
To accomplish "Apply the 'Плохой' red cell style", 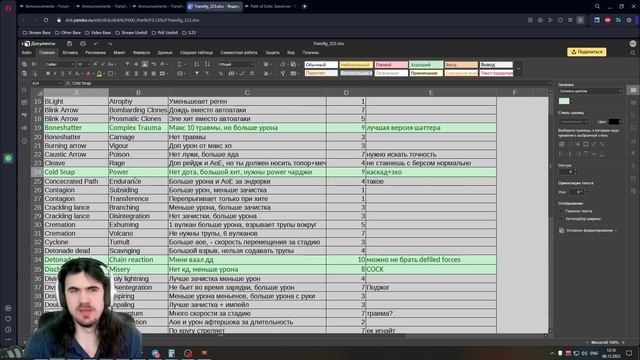I will (391, 64).
